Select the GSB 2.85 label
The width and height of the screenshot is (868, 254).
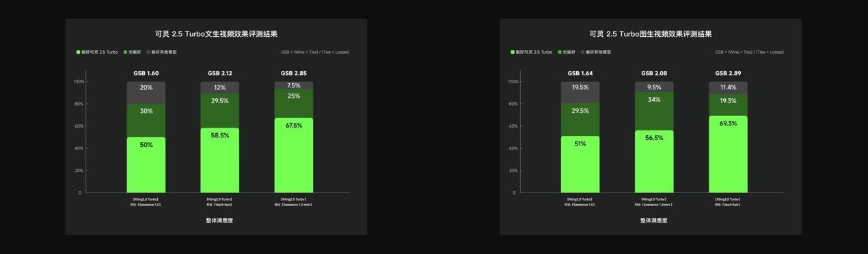294,73
